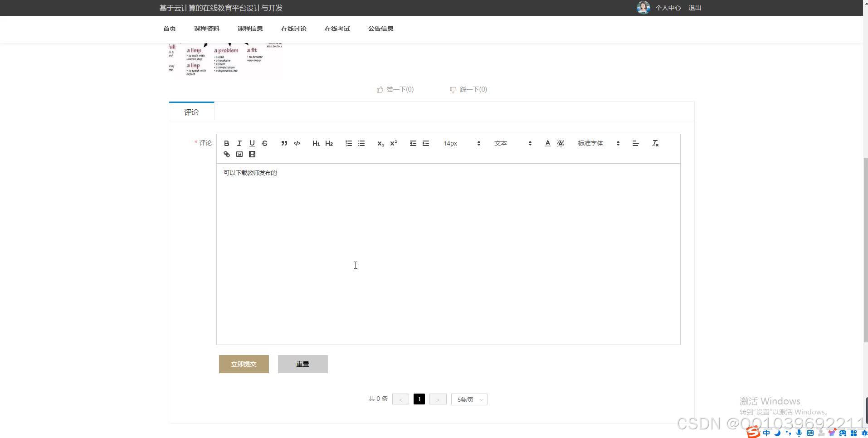Insert an image into the comment

tap(239, 154)
